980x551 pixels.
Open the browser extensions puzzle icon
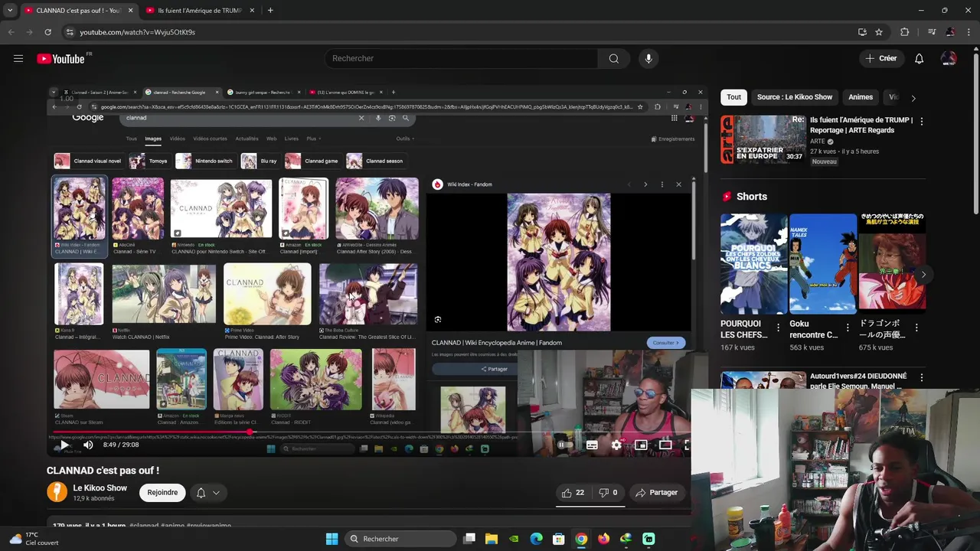click(x=905, y=32)
